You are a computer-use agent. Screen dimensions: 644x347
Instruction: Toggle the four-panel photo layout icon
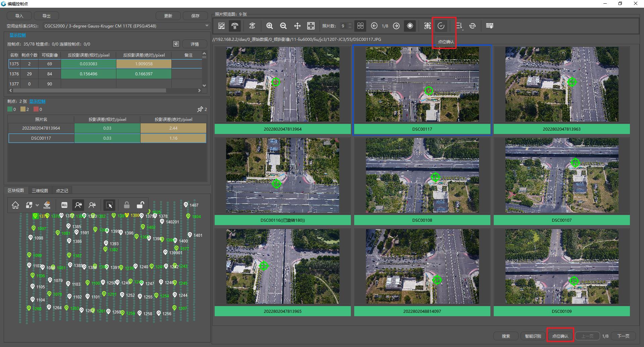pyautogui.click(x=361, y=26)
